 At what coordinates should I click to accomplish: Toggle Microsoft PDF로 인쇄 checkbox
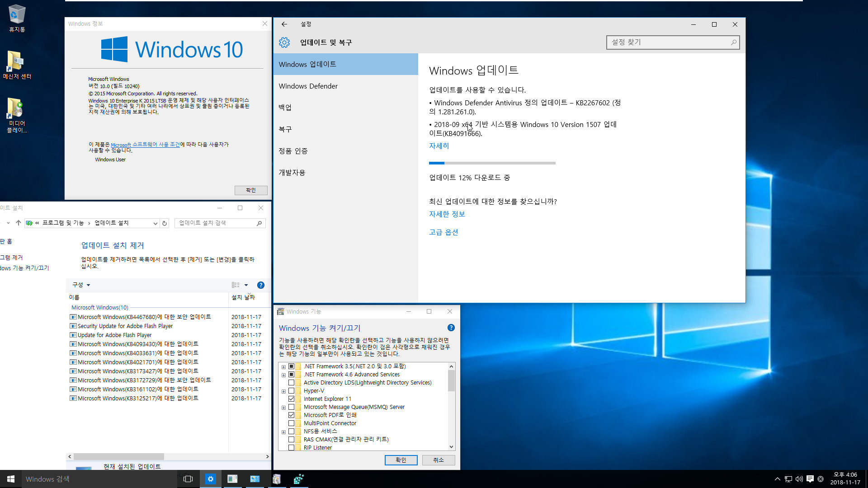tap(292, 415)
